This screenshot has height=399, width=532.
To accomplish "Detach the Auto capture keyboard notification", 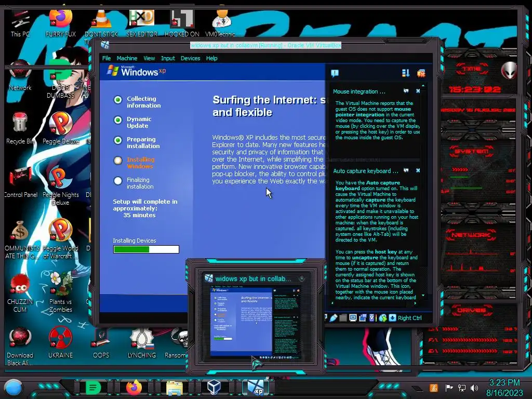I will pyautogui.click(x=406, y=170).
